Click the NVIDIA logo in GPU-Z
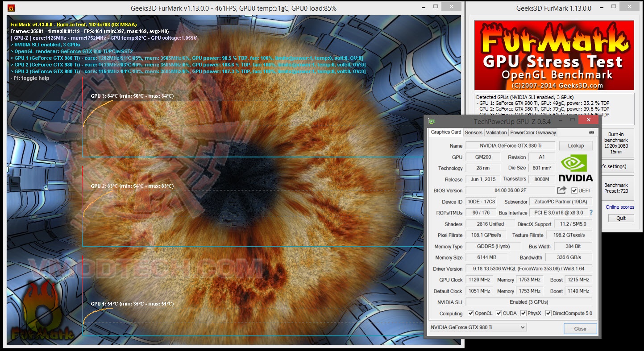Viewport: 644px width, 351px height. [x=576, y=168]
